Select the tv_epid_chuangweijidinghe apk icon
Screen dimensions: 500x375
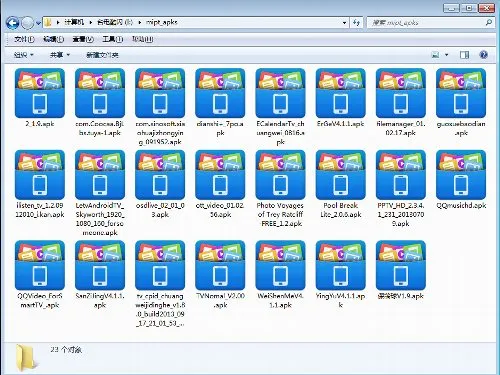point(160,265)
